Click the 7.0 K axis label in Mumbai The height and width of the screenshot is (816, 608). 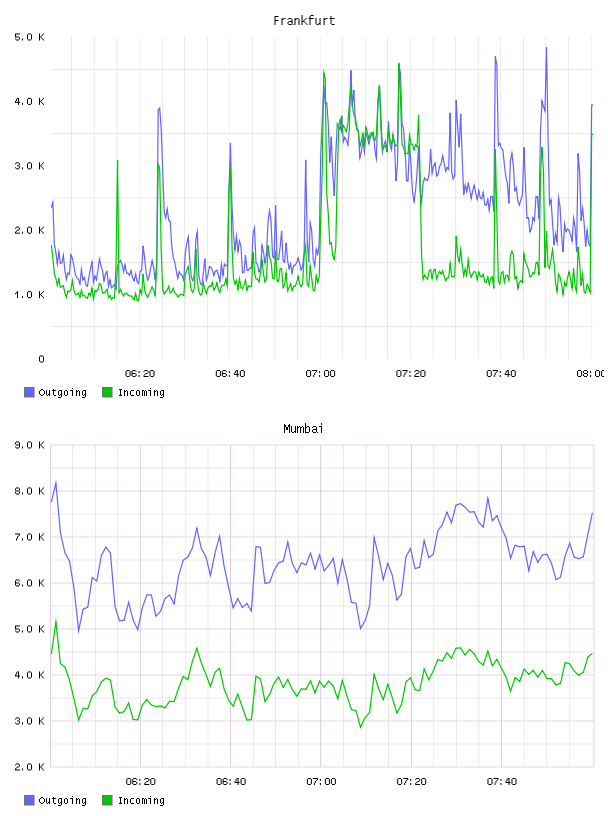coord(29,537)
